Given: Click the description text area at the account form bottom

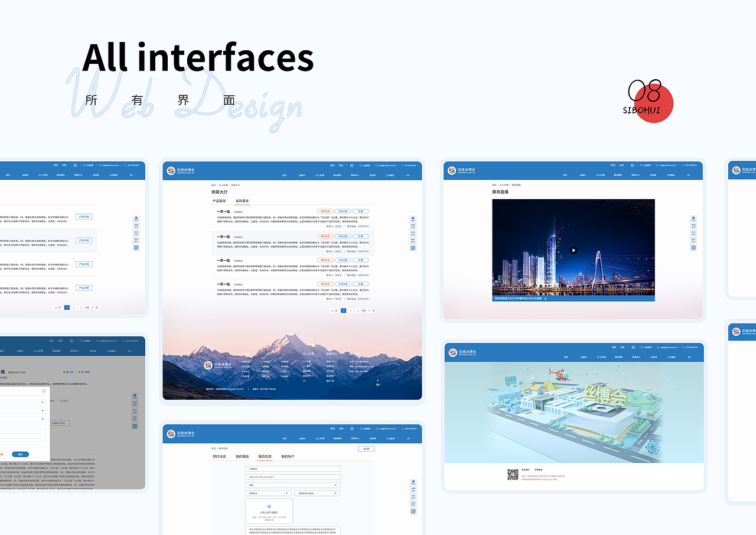Looking at the screenshot, I should coord(293,531).
